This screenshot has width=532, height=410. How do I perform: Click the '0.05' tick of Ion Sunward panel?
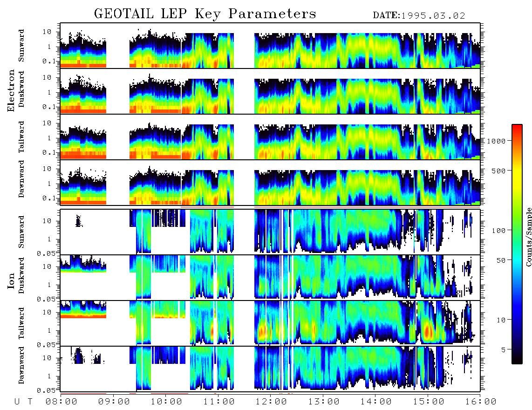point(46,253)
